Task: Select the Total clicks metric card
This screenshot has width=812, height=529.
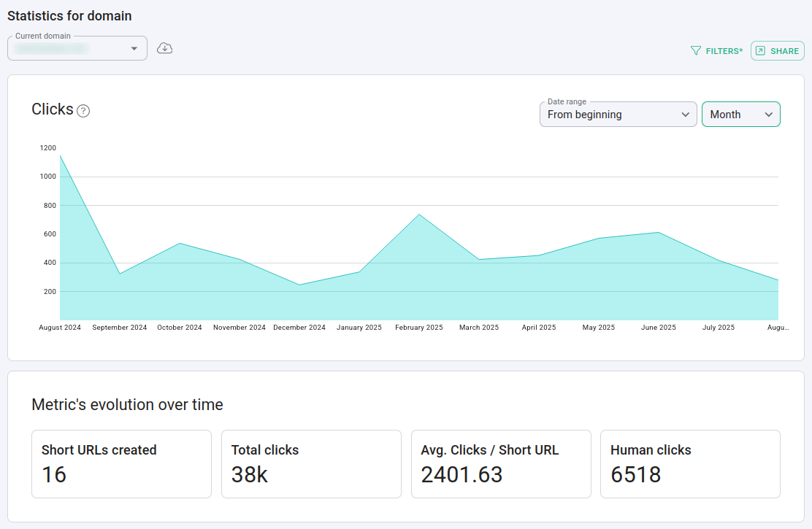Action: 311,464
